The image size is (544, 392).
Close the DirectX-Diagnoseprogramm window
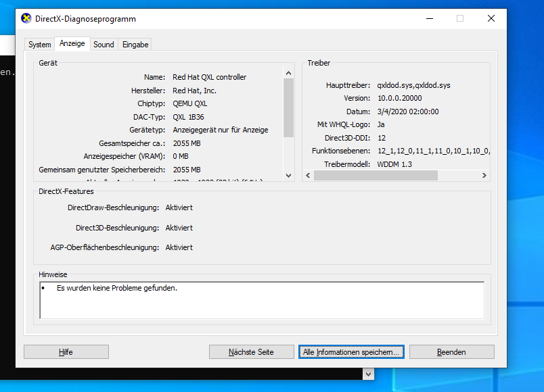pos(491,18)
